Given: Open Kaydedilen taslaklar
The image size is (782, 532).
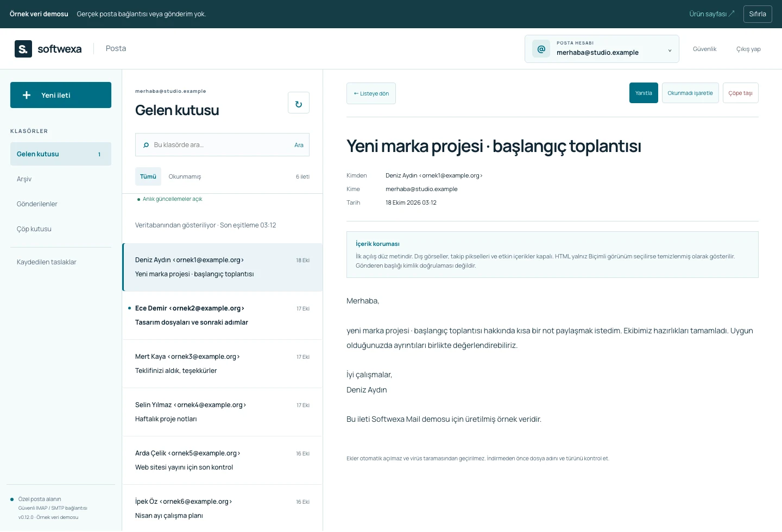Looking at the screenshot, I should [x=61, y=262].
